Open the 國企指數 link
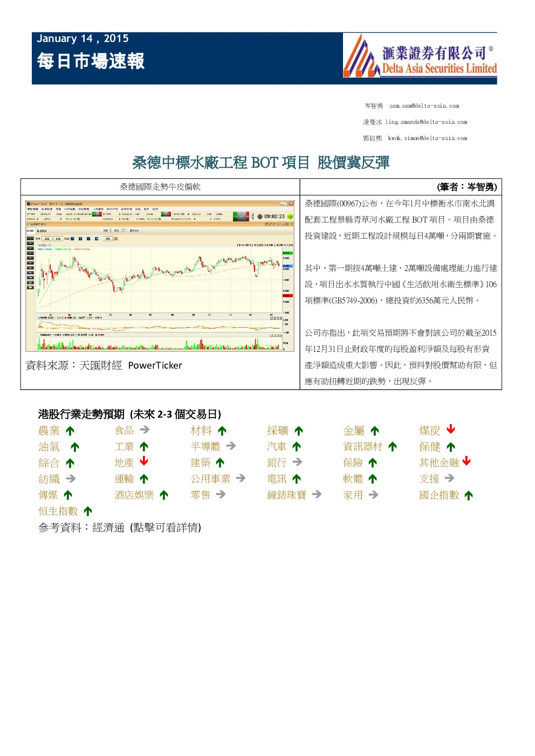 439,495
